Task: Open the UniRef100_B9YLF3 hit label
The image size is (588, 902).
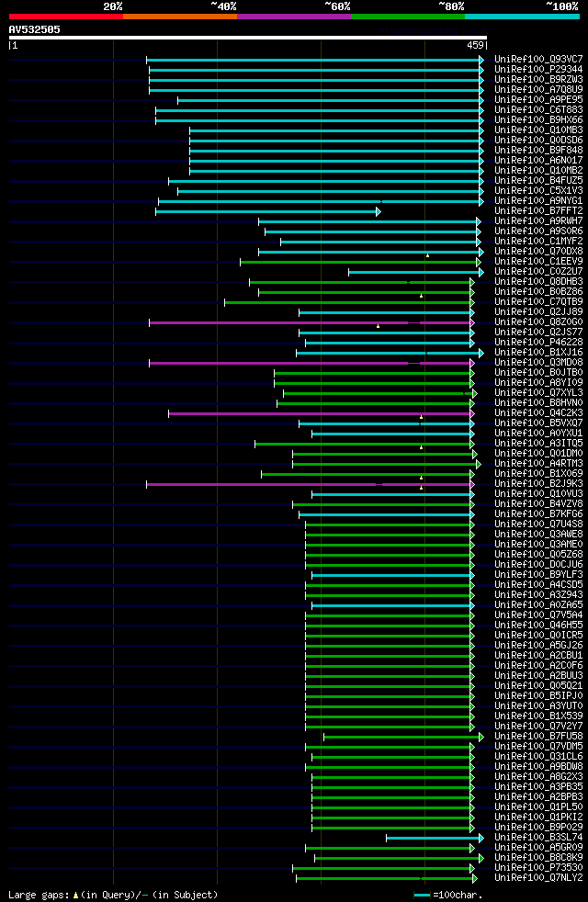Action: click(x=538, y=575)
